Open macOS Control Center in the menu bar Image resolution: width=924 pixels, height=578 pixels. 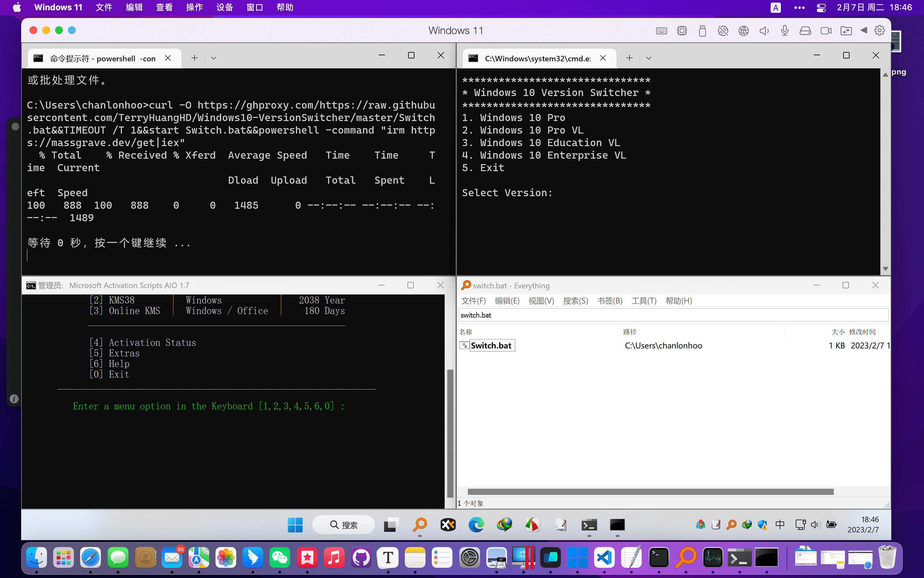821,7
